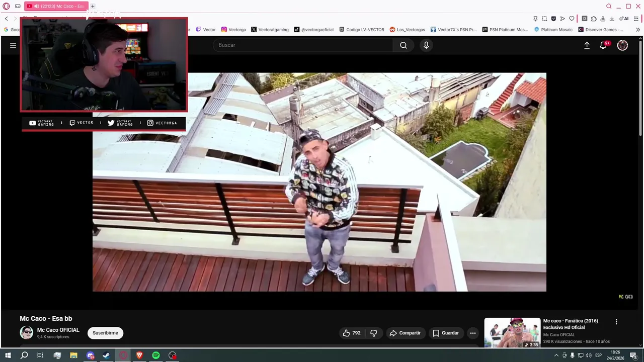The width and height of the screenshot is (644, 362).
Task: Switch the ESP keyboard language indicator
Action: coord(598,355)
